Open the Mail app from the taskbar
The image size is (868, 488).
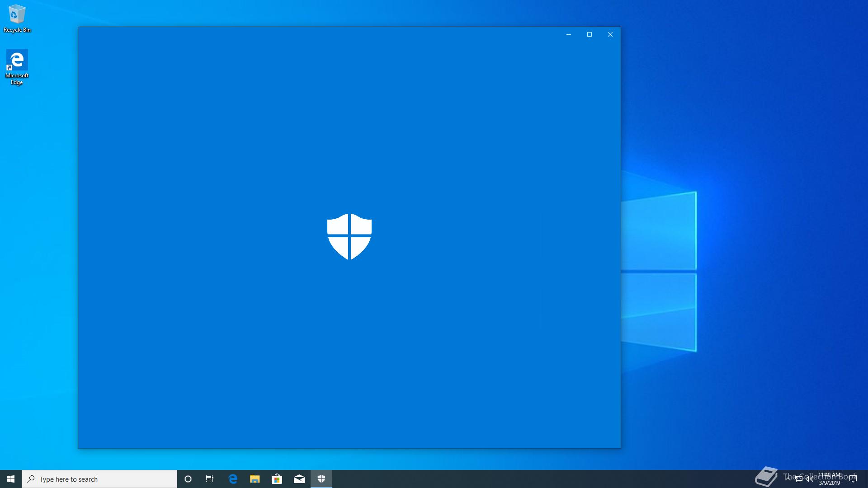pyautogui.click(x=299, y=479)
